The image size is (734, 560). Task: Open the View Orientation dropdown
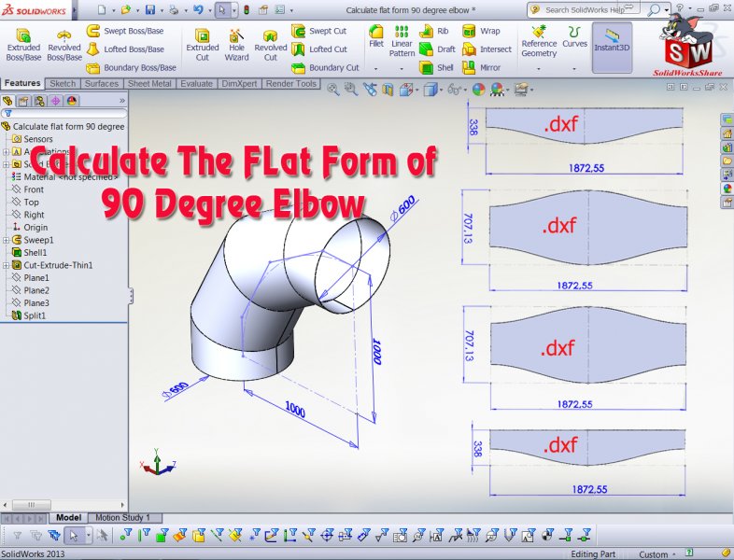[x=407, y=89]
